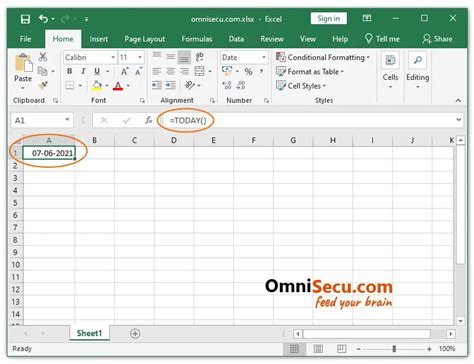Select cell A1 containing 07-06-2021
This screenshot has width=474, height=364.
tap(49, 153)
